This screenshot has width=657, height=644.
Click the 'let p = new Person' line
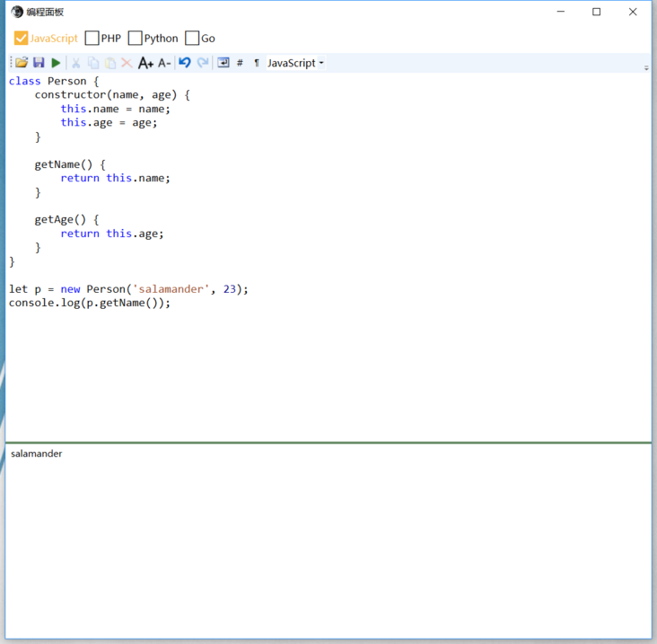[128, 289]
